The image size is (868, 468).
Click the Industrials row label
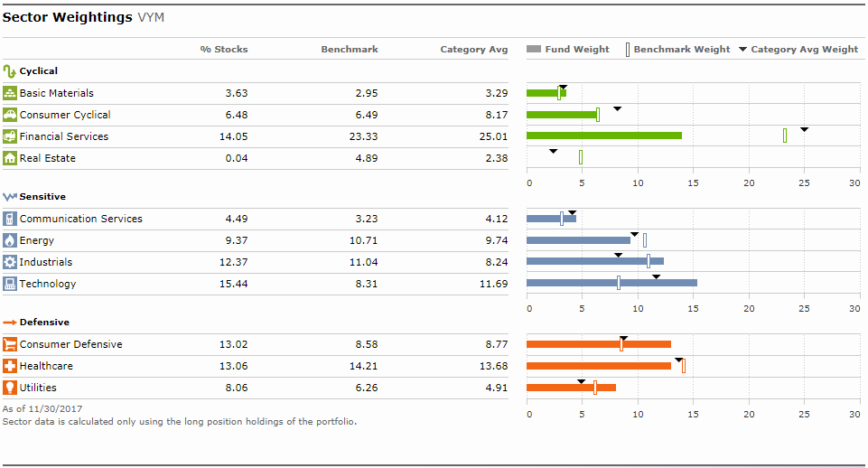45,262
